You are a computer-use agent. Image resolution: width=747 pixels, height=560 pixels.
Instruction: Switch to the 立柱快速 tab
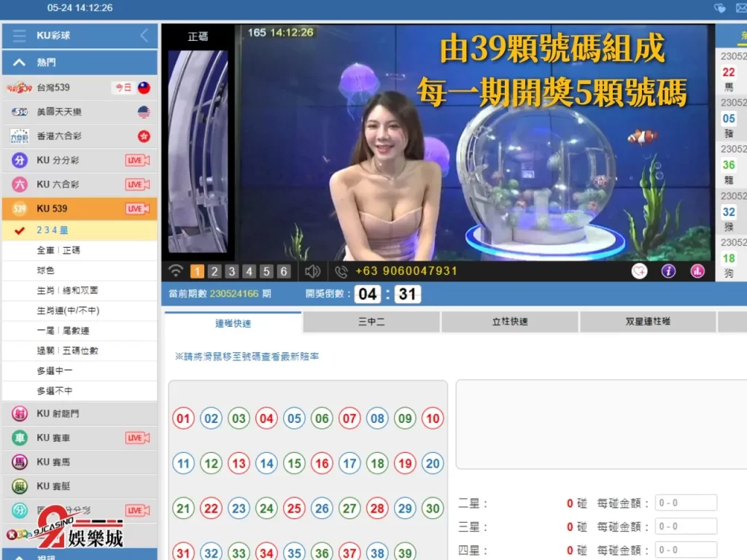[508, 321]
